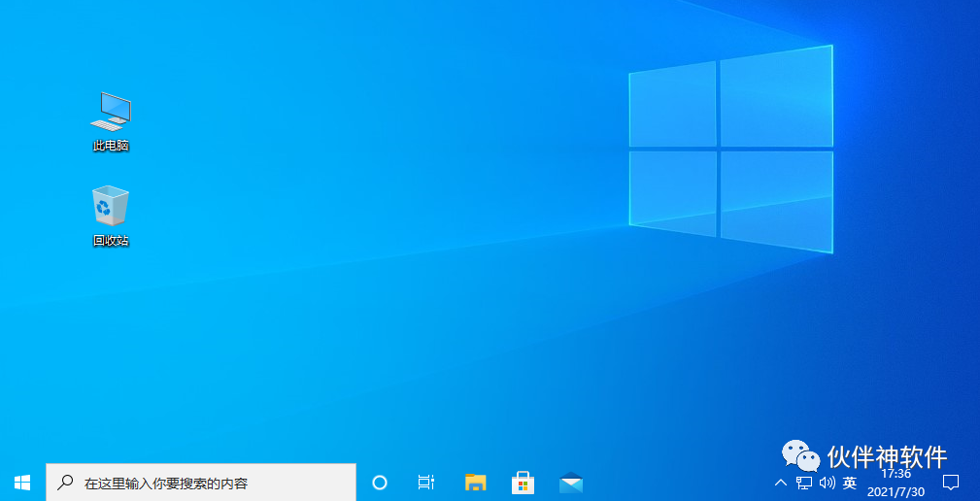Image resolution: width=980 pixels, height=501 pixels.
Task: Open the clock showing 2021/7/30
Action: pos(896,483)
